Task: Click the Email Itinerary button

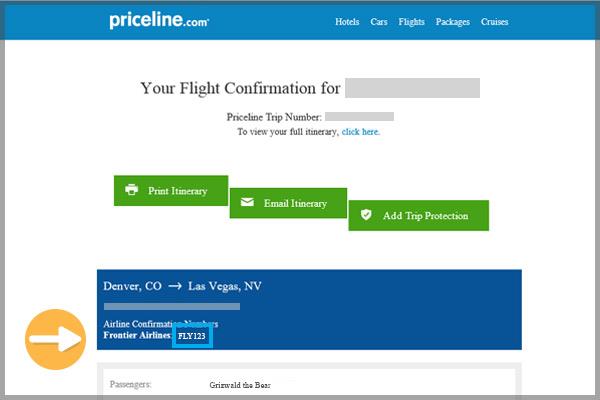Action: coord(288,203)
